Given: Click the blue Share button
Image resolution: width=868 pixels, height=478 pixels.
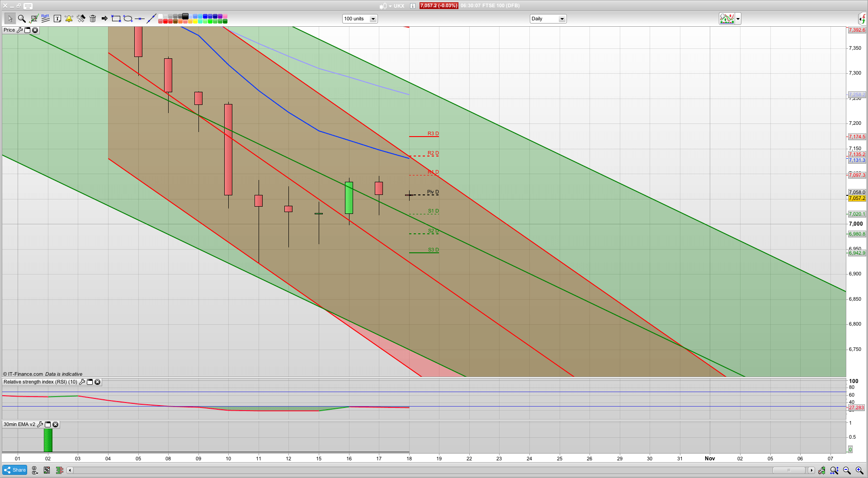Looking at the screenshot, I should coord(14,470).
